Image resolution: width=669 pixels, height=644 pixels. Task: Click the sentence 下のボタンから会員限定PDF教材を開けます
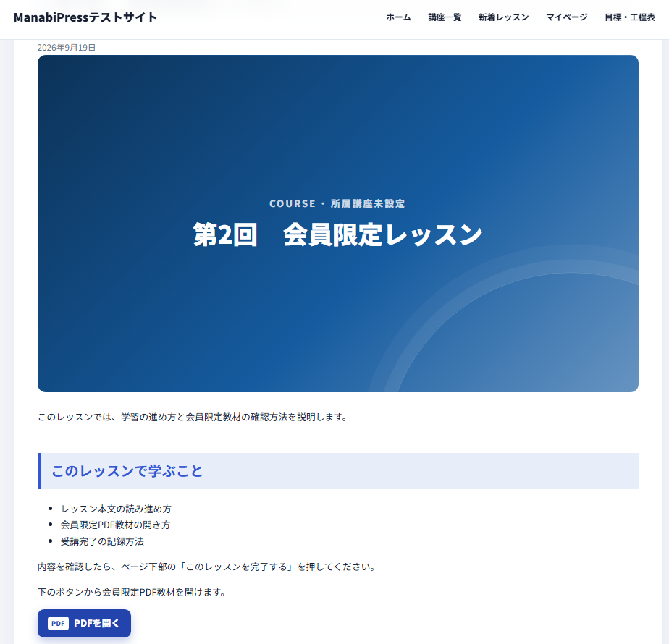pos(132,592)
